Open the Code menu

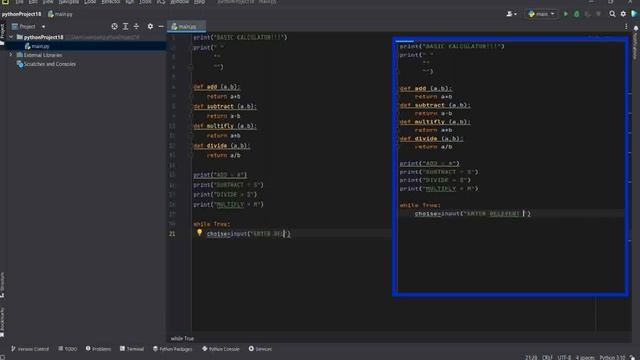click(90, 2)
